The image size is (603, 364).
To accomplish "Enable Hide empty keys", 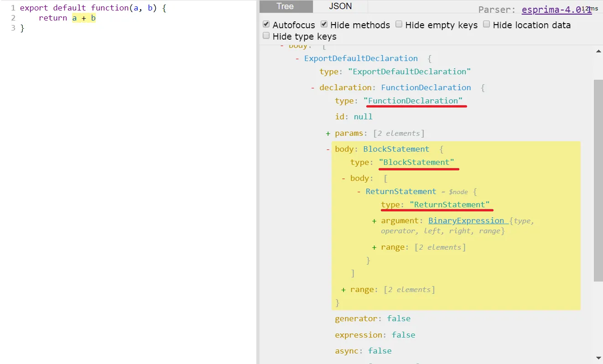I will (399, 25).
